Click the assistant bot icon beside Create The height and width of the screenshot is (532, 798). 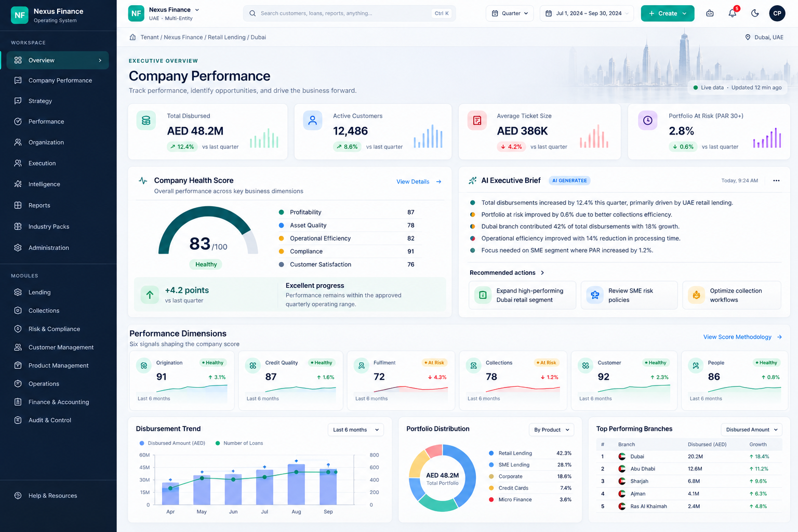tap(710, 14)
